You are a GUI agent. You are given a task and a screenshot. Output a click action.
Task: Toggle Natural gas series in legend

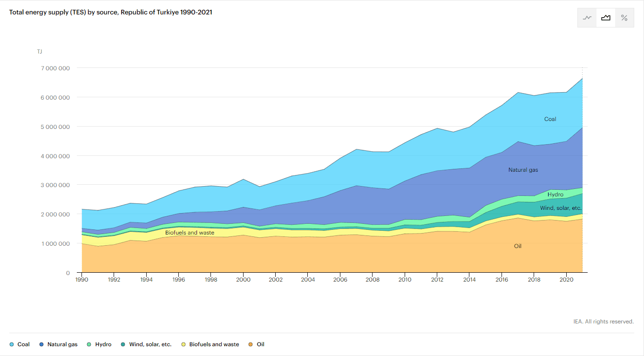(58, 344)
